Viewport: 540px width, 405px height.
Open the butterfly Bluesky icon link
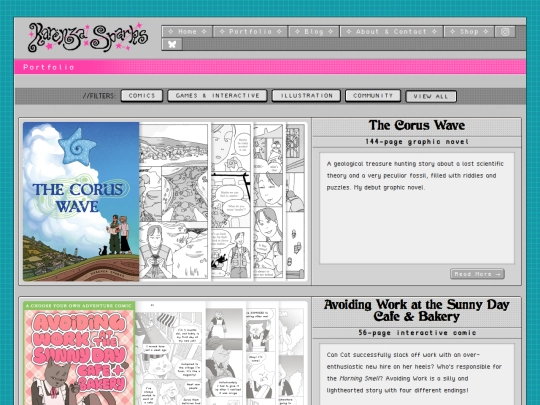172,44
